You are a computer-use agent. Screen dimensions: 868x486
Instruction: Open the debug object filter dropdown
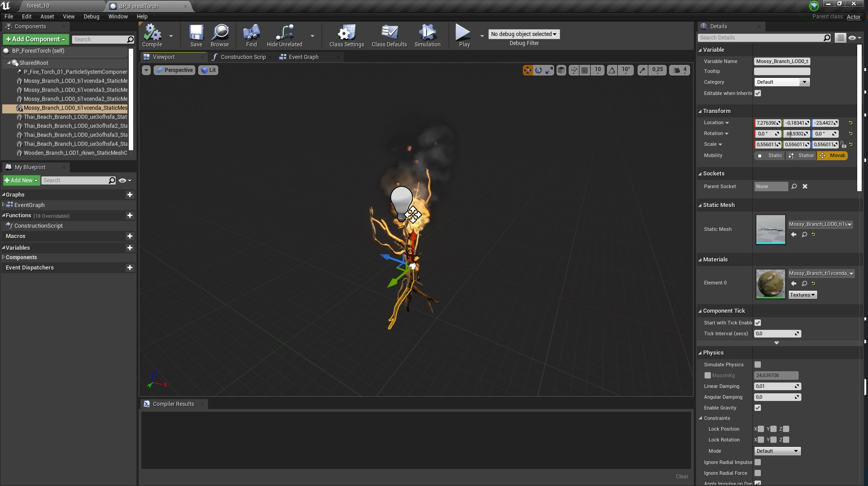[524, 34]
